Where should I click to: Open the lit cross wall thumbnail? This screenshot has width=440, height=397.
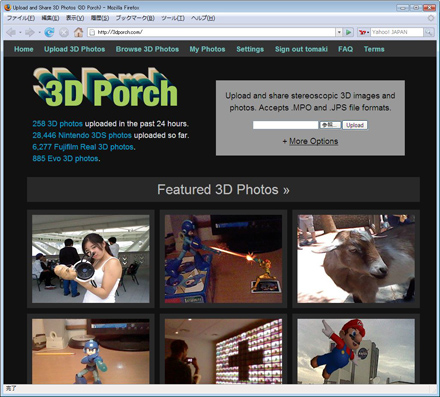(x=223, y=351)
